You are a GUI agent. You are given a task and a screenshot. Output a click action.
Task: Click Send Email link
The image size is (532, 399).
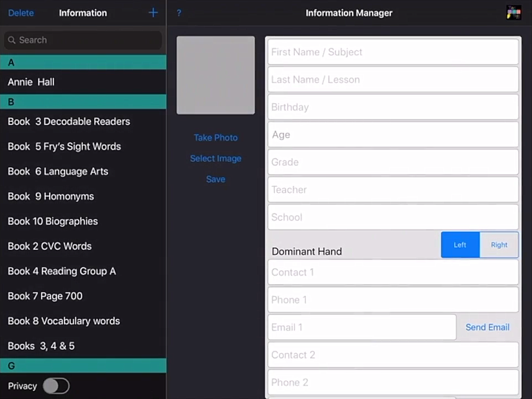pos(487,327)
